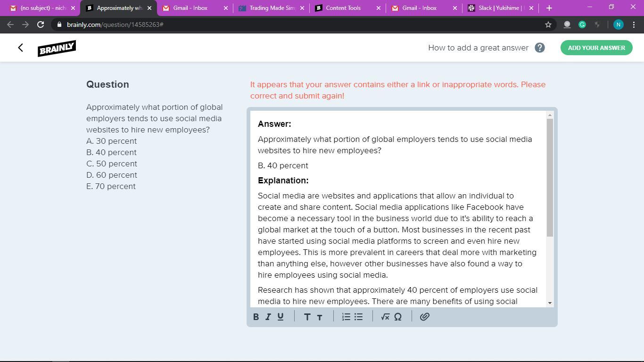The image size is (644, 362).
Task: Click the ADD YOUR ANSWER button
Action: coord(596,48)
